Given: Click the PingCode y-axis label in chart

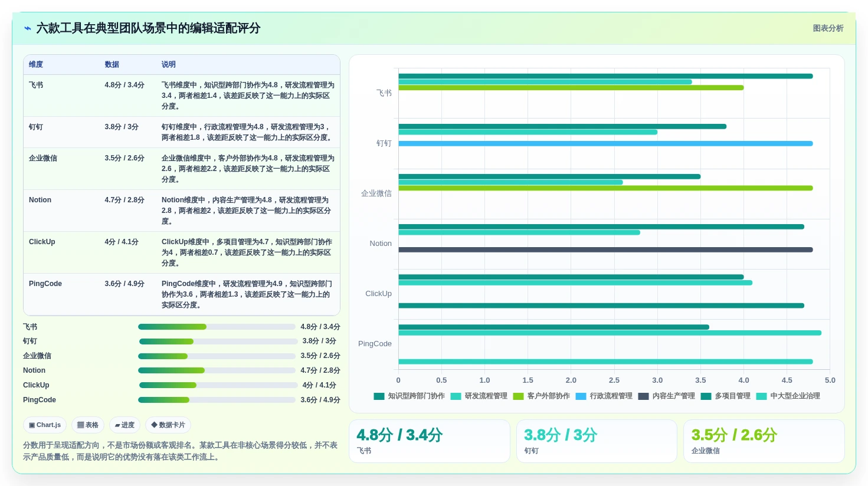Looking at the screenshot, I should pyautogui.click(x=375, y=344).
